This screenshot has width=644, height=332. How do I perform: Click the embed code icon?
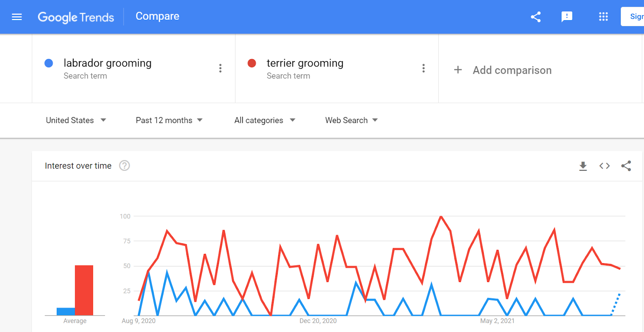click(605, 166)
